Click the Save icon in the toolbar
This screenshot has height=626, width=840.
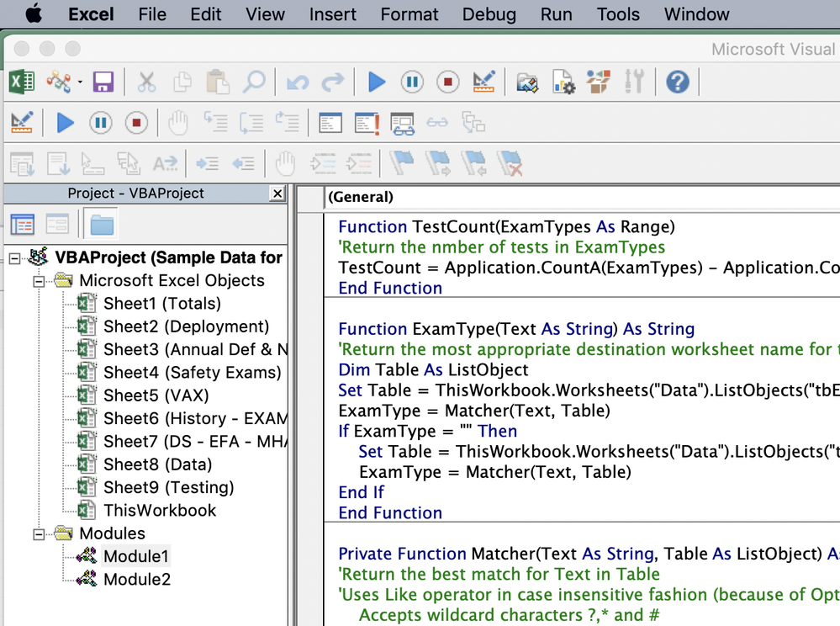point(103,82)
